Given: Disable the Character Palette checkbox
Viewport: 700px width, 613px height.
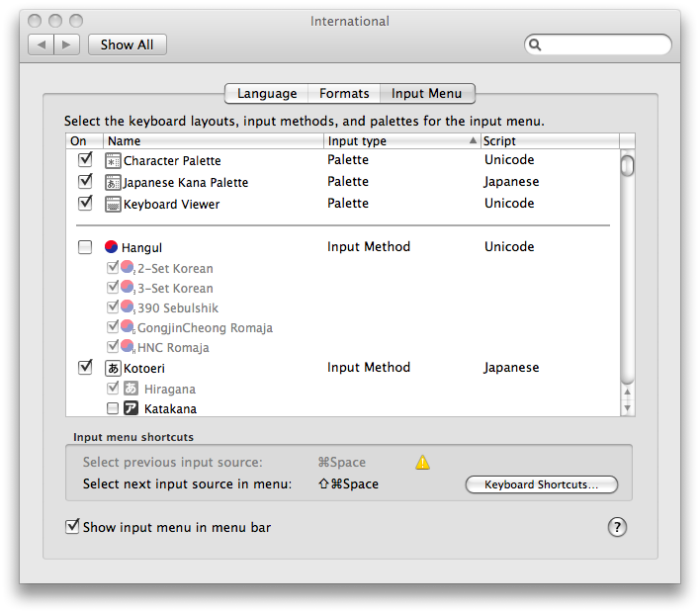Looking at the screenshot, I should point(85,159).
